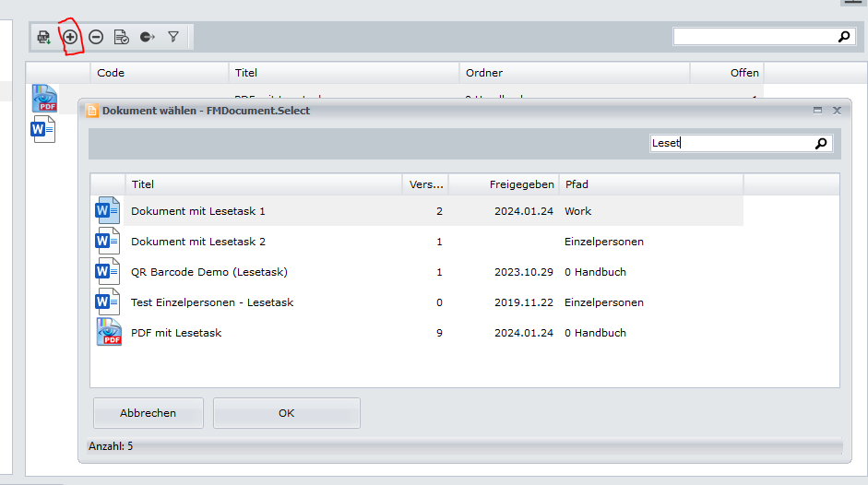Confirm selection with OK button

pyautogui.click(x=287, y=413)
